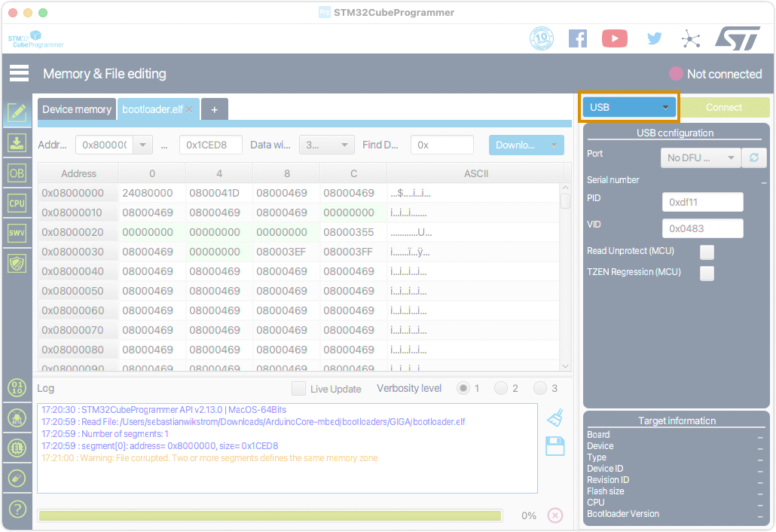The width and height of the screenshot is (776, 532).
Task: Click the Address column header
Action: 78,174
